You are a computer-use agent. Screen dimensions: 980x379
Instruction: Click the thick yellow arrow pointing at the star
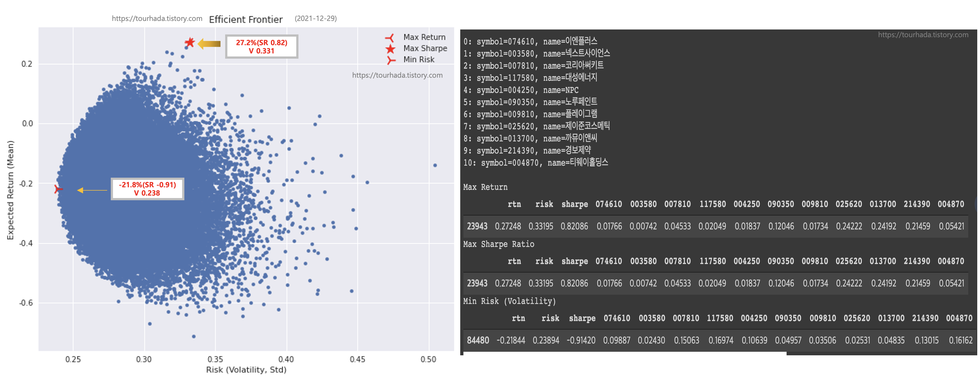coord(209,44)
